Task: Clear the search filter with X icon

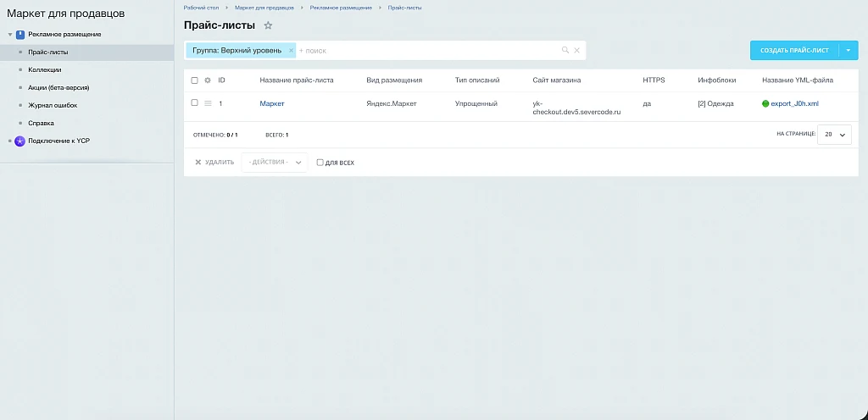Action: click(x=576, y=50)
